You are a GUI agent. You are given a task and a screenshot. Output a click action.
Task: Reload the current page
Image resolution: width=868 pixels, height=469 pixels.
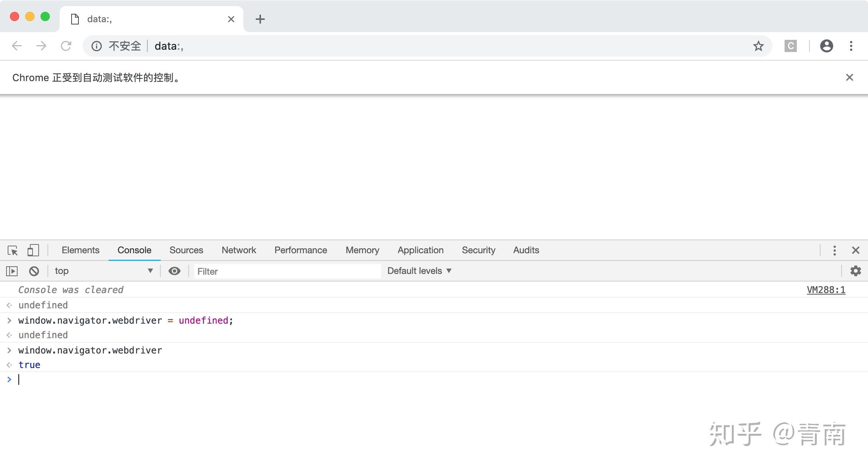(66, 46)
